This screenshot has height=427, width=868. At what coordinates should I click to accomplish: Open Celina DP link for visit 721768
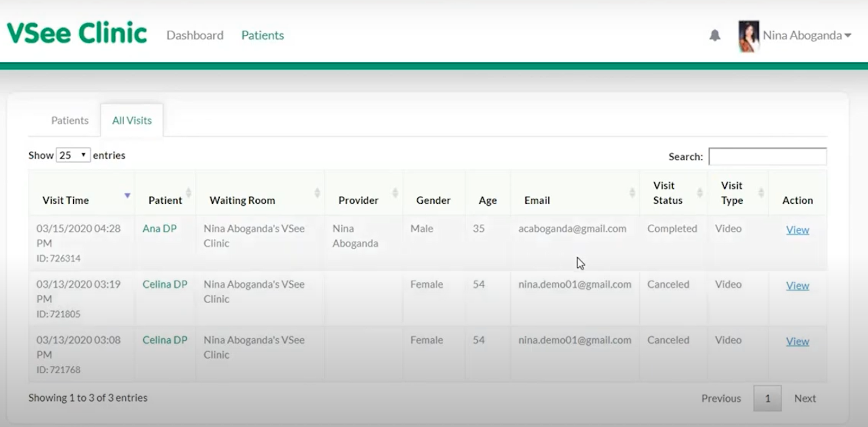click(x=165, y=340)
